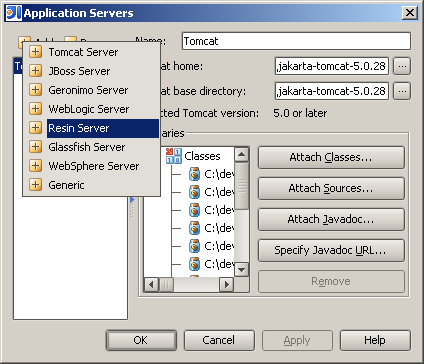Click the Classes node label in libraries tree
The width and height of the screenshot is (424, 364).
pyautogui.click(x=202, y=156)
